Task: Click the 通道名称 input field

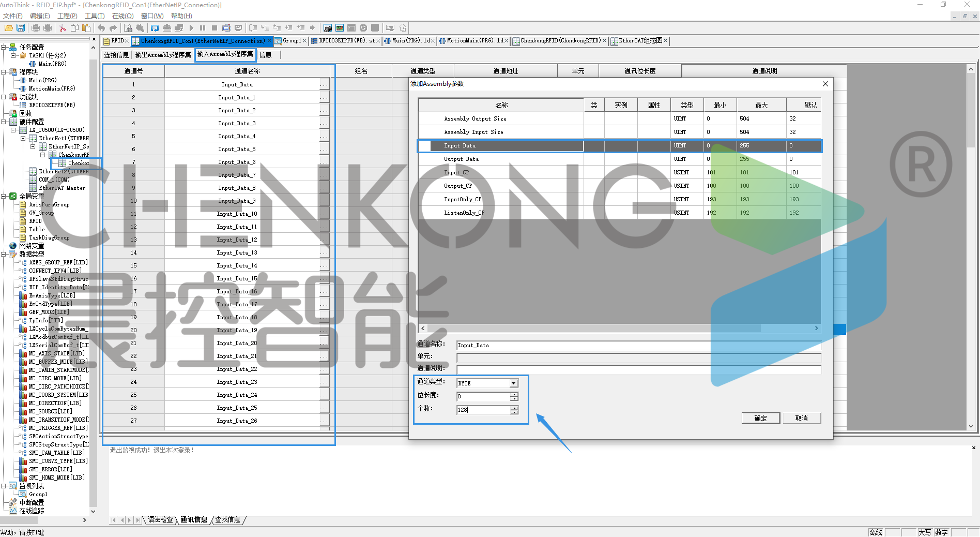Action: [x=639, y=345]
